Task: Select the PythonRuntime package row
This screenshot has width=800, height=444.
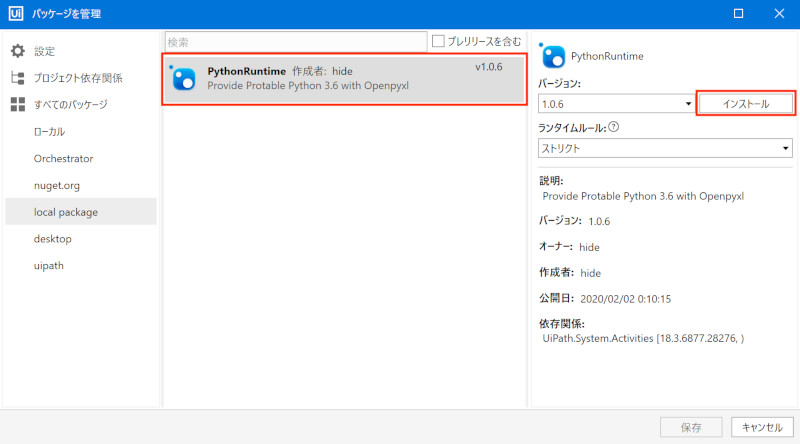Action: (x=344, y=79)
